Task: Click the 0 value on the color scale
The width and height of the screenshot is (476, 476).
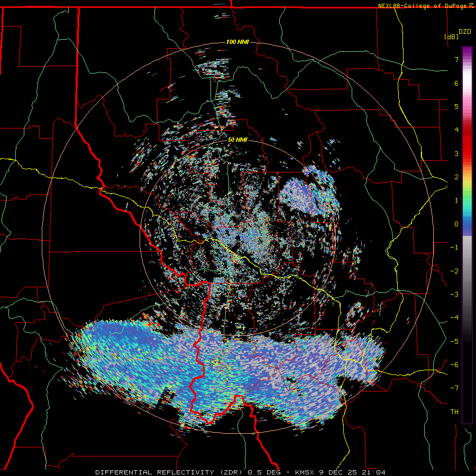Action: [x=456, y=224]
